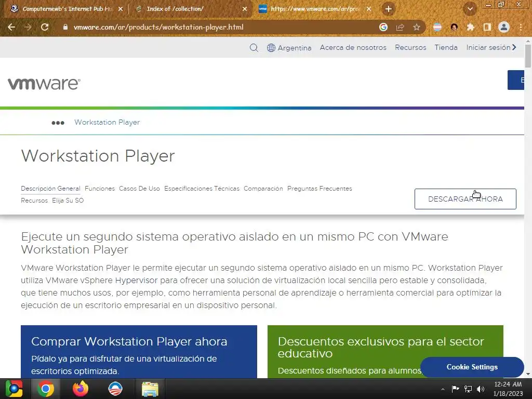The image size is (532, 399).
Task: Toggle the browser side panel icon
Action: tap(487, 27)
